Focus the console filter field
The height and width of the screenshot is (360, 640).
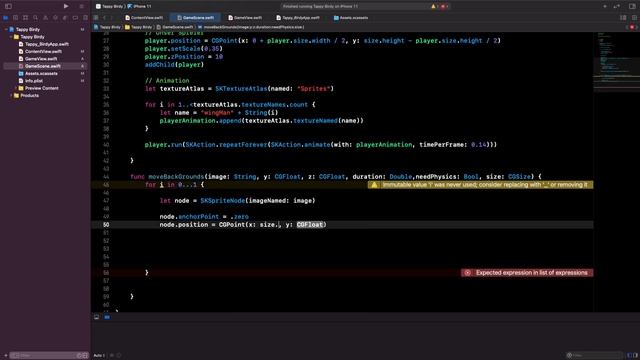tap(595, 356)
